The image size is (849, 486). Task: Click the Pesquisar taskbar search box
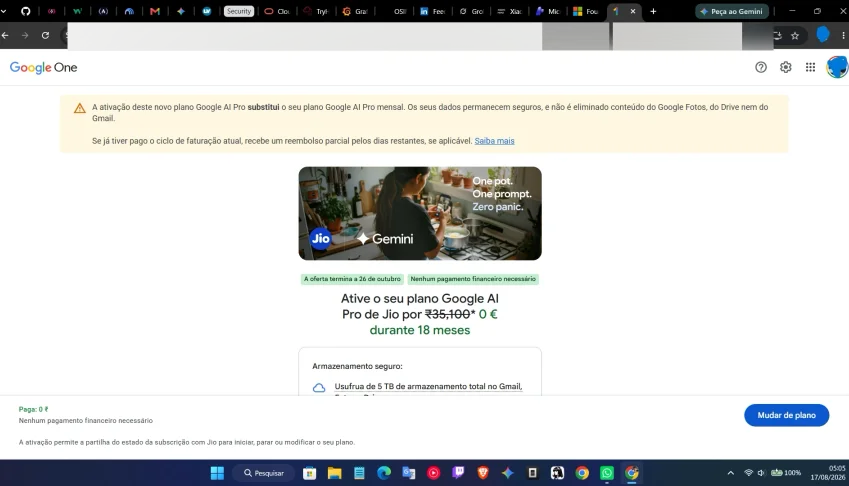pos(263,473)
